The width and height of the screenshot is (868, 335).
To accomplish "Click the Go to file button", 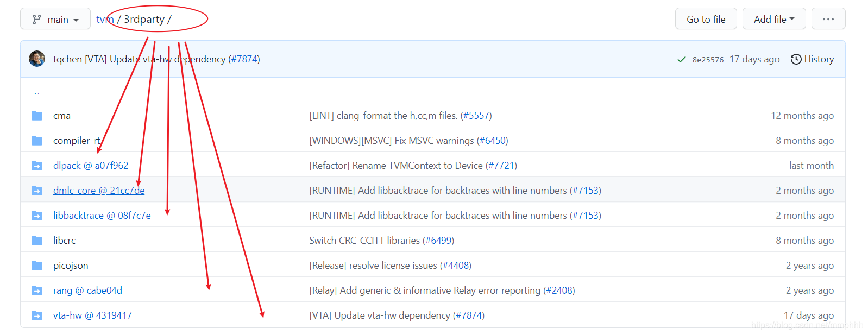I will click(706, 19).
